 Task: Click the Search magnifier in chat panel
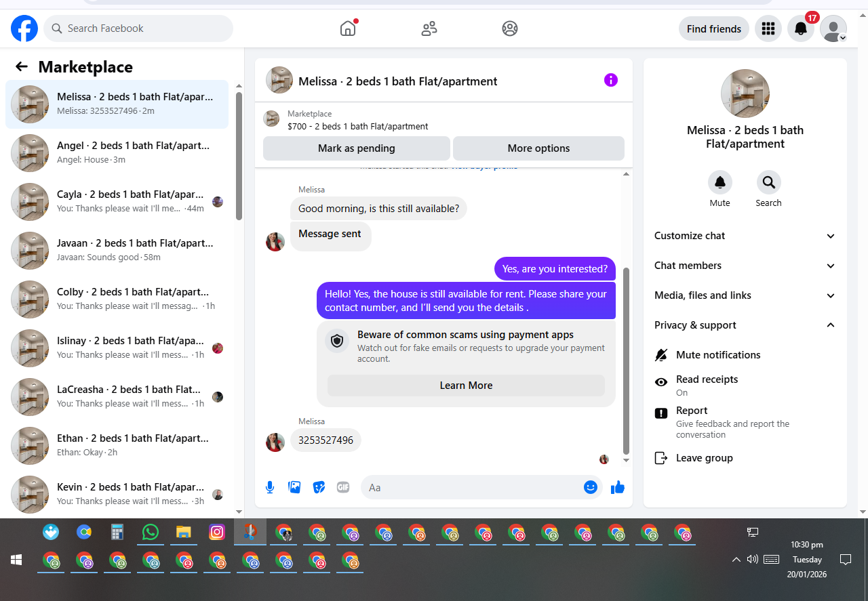tap(769, 182)
